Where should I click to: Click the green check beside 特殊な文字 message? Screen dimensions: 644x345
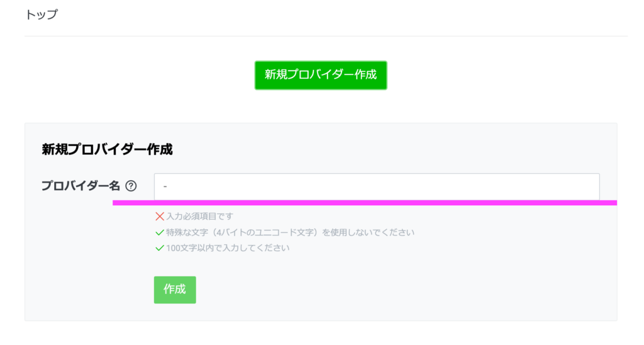(159, 232)
